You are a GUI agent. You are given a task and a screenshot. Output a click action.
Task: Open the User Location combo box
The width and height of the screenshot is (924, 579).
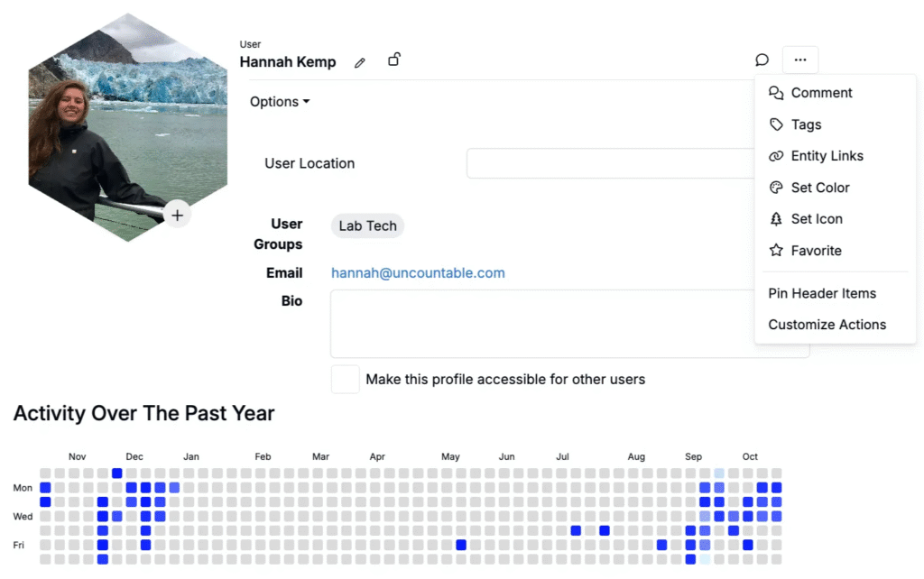(610, 163)
